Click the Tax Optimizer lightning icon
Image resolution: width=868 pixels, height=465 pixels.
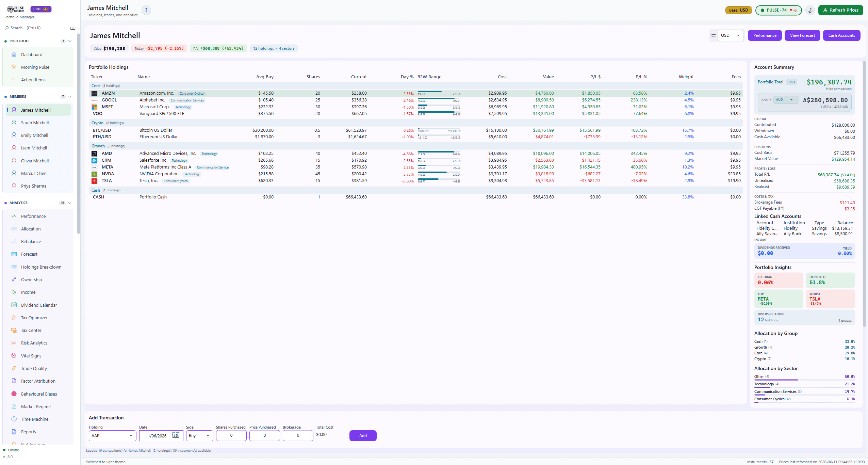14,318
